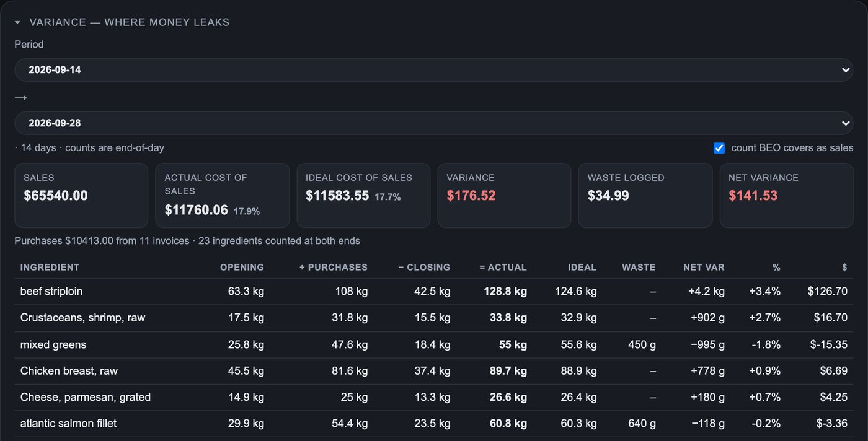Click the % column header

(776, 268)
